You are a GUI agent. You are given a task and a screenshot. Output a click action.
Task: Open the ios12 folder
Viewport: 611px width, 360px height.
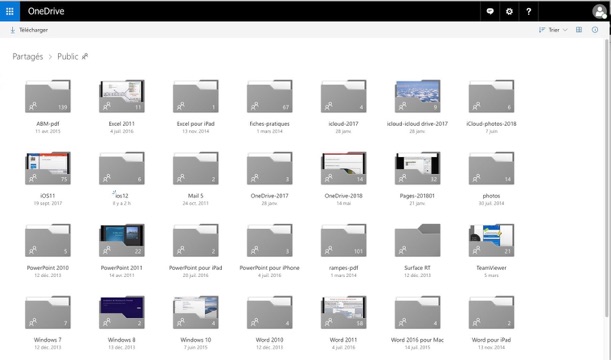pos(122,168)
